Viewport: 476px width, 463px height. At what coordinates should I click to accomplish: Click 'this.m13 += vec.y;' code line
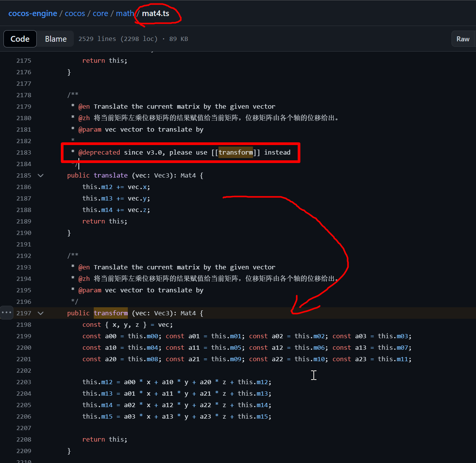[116, 198]
